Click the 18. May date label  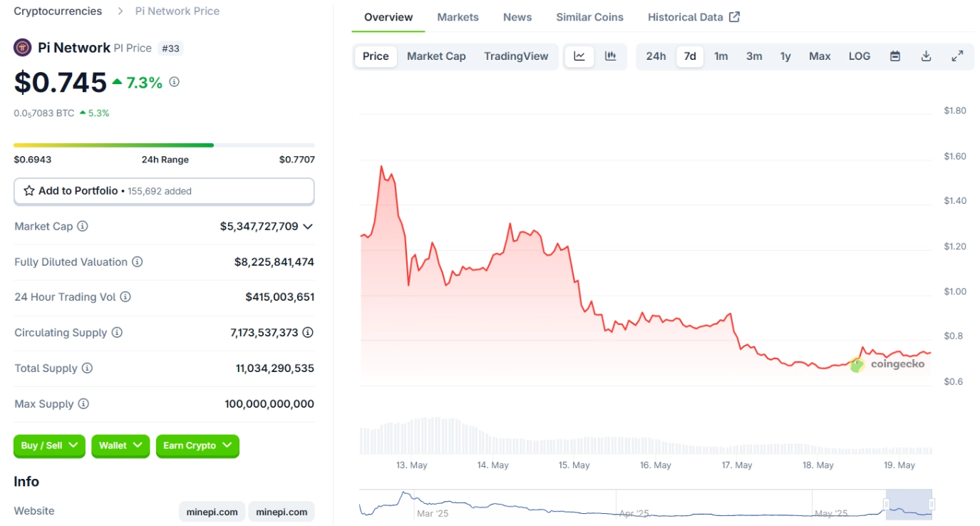pyautogui.click(x=818, y=465)
